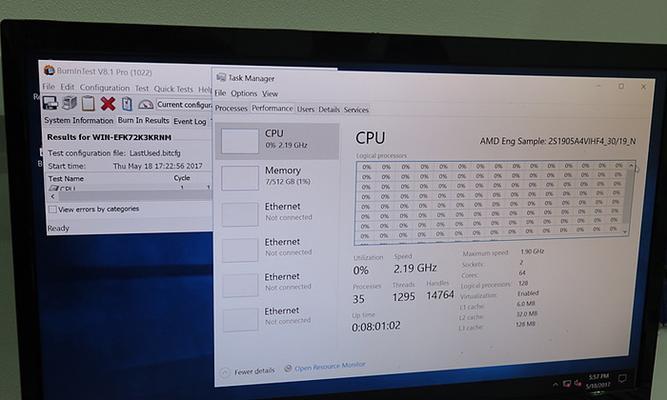Click the clipboard icon in BurnInTest toolbar
Viewport: 667px width, 400px height.
pyautogui.click(x=88, y=103)
